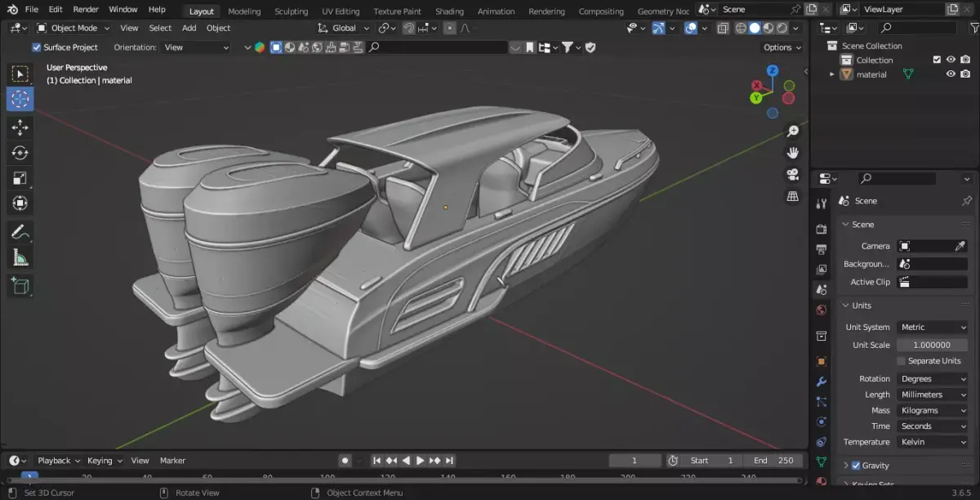Open the Length Millimeters dropdown
Image resolution: width=980 pixels, height=500 pixels.
(x=933, y=395)
